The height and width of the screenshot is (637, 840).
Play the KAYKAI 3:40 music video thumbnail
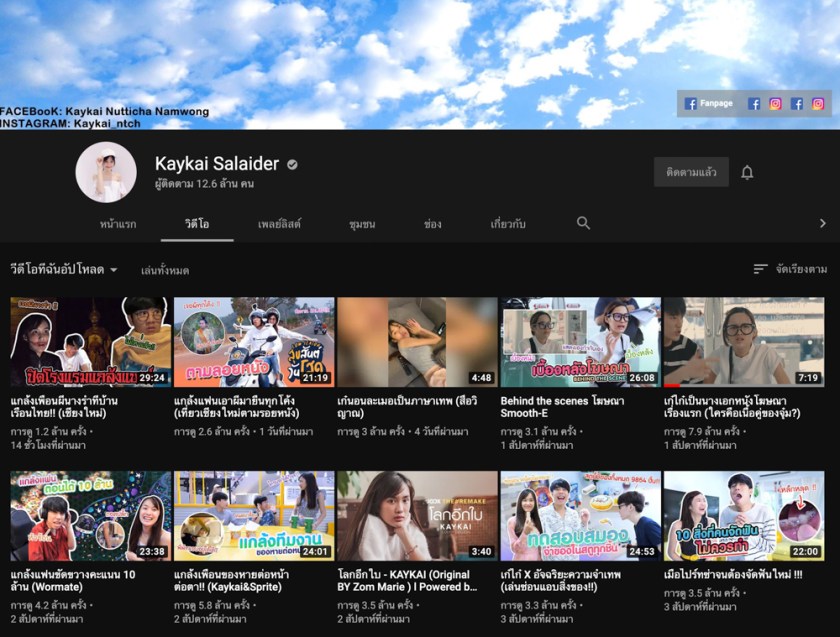(x=417, y=516)
